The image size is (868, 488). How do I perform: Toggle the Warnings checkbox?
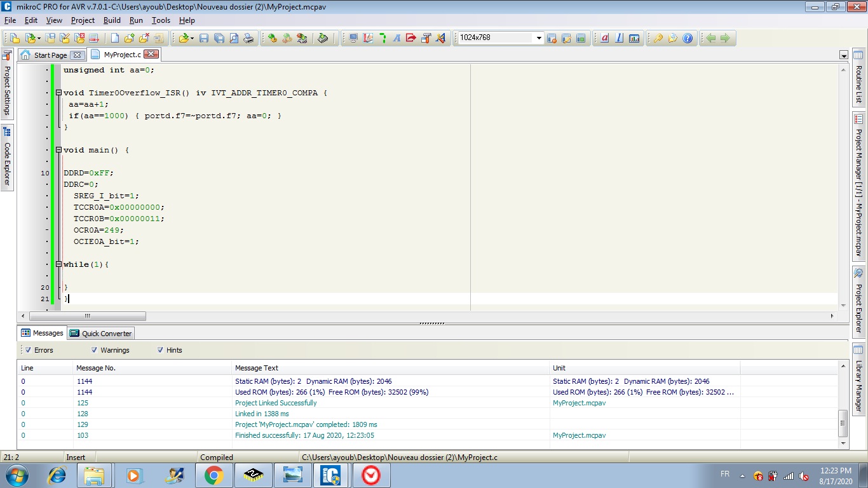tap(95, 350)
